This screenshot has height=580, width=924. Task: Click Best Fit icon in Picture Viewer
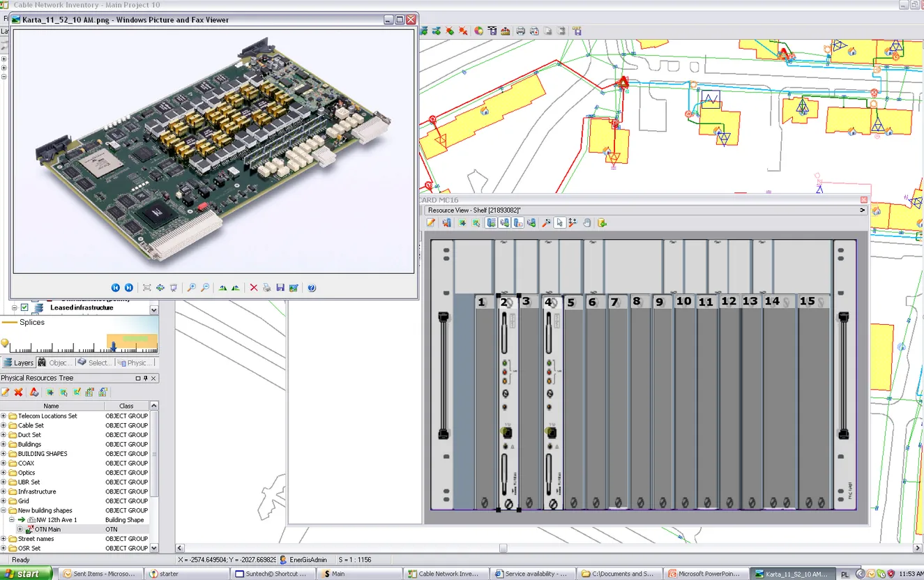coord(147,288)
